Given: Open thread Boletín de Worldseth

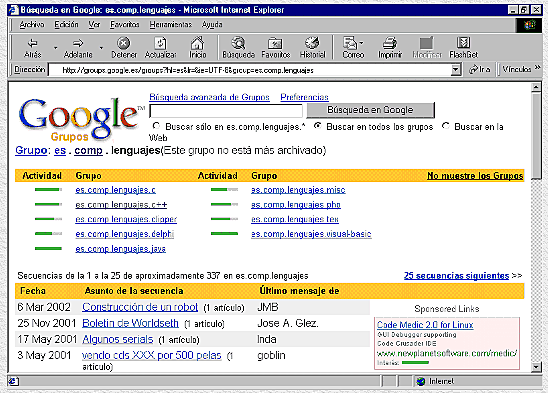Looking at the screenshot, I should coord(130,323).
